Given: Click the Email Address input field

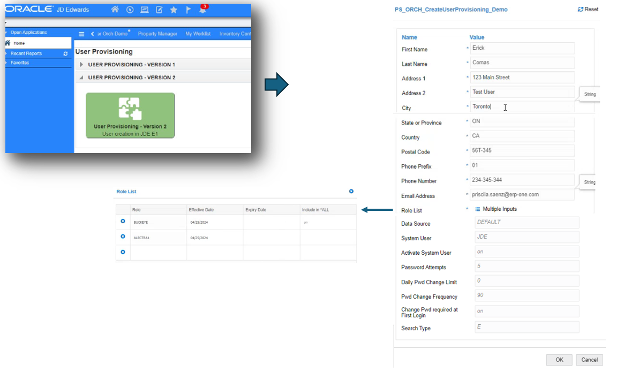Looking at the screenshot, I should tap(522, 195).
